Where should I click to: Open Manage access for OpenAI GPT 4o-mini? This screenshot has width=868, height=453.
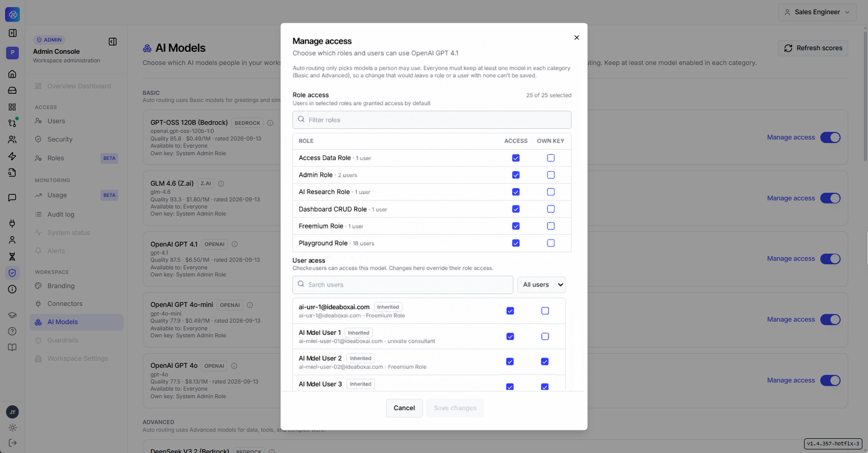tap(791, 320)
